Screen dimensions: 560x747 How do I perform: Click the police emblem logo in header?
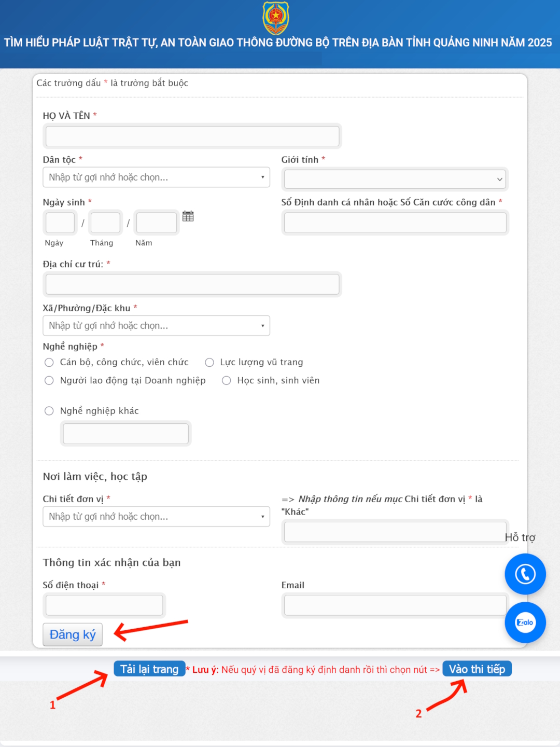tap(275, 18)
